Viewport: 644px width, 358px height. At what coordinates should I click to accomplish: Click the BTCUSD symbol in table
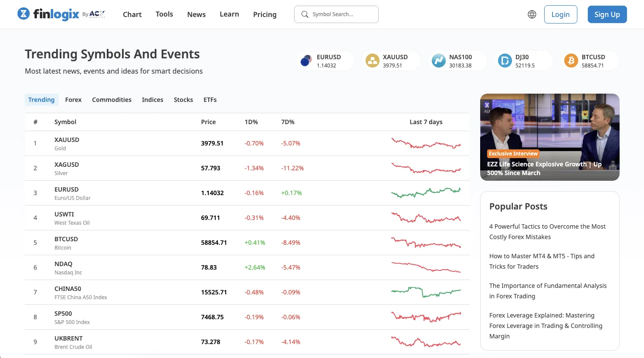[66, 239]
